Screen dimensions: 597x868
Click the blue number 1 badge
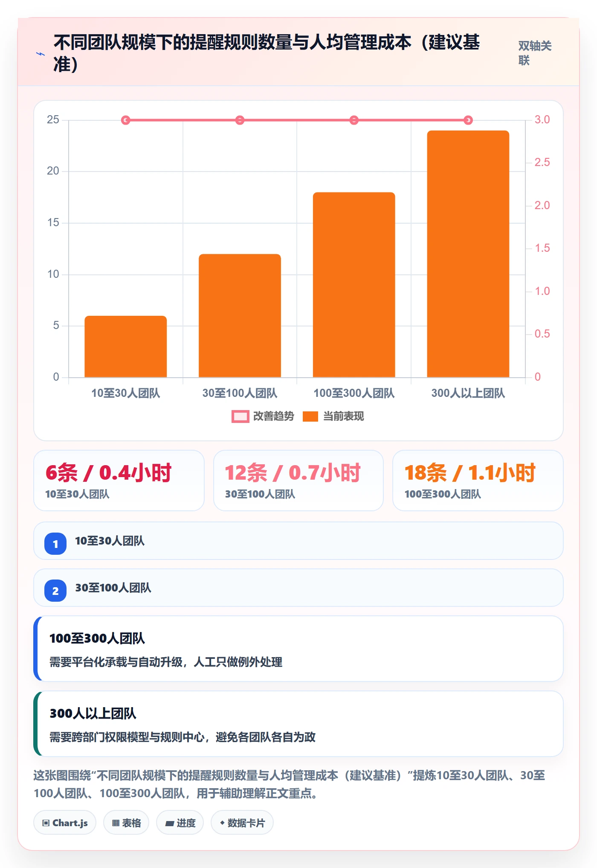pyautogui.click(x=55, y=544)
